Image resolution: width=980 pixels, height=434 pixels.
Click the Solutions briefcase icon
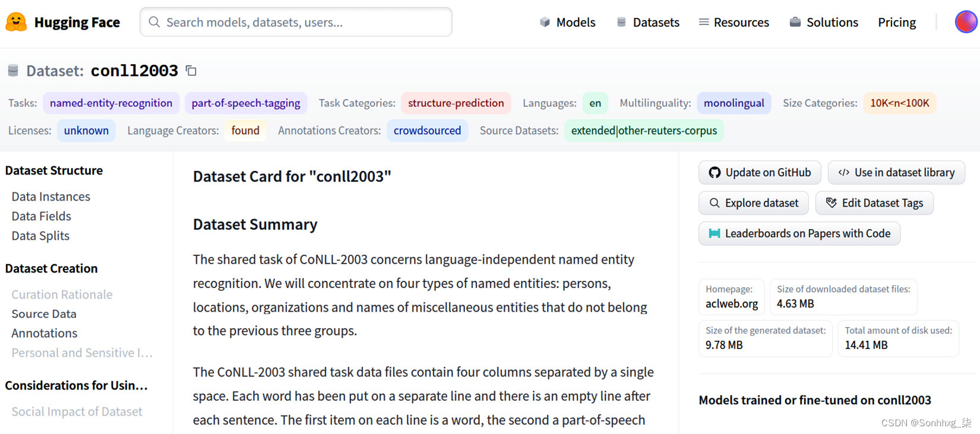(795, 22)
